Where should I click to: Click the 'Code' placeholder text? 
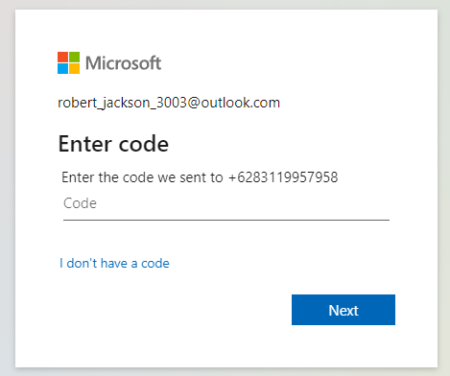point(80,203)
